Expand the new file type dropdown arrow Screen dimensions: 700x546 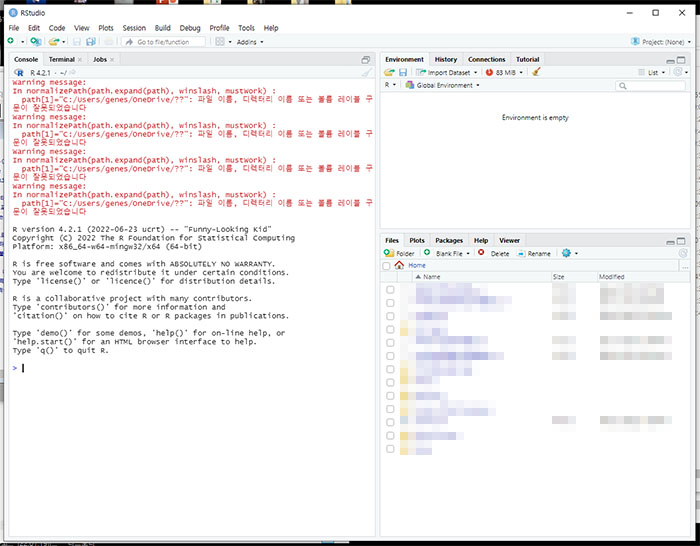[x=22, y=42]
